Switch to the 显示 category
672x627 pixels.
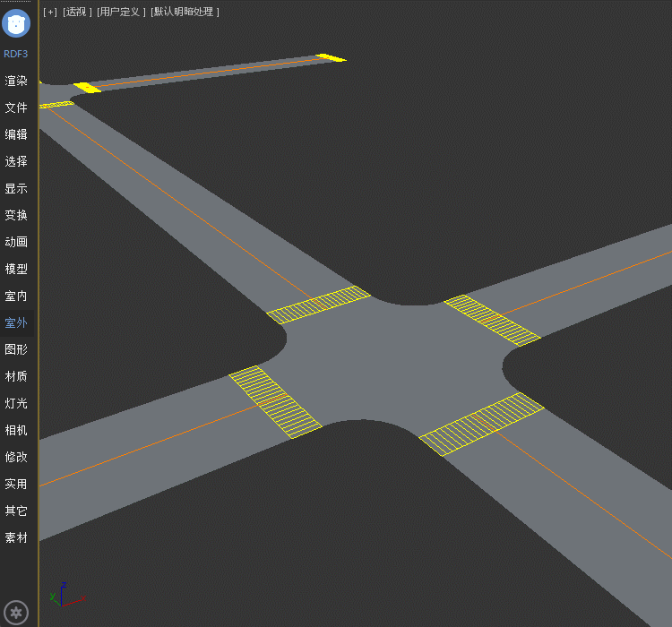(x=16, y=188)
